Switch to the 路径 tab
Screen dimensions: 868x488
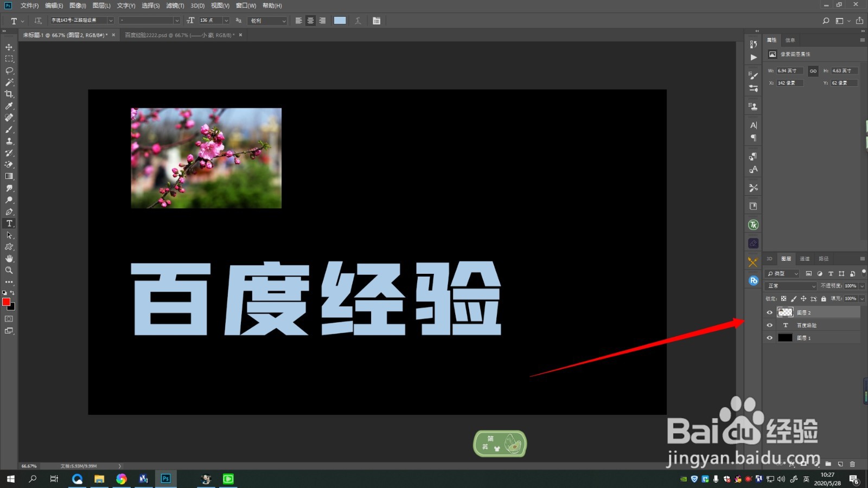[x=824, y=259]
